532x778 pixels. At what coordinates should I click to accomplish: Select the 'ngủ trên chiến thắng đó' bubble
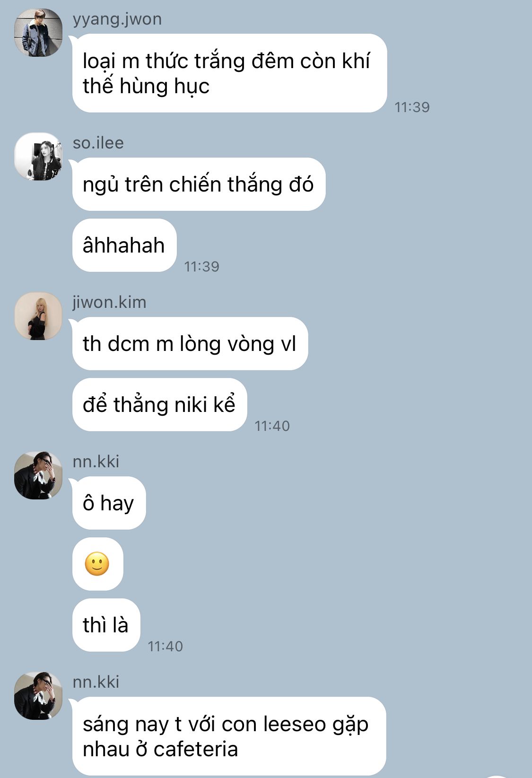coord(199,184)
